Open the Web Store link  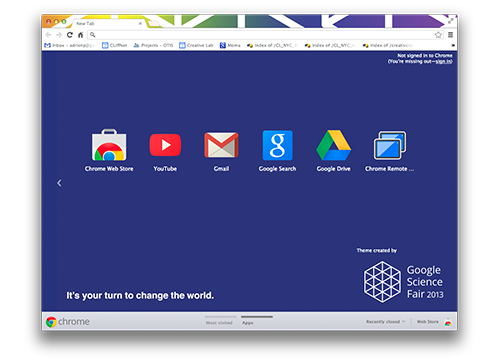point(428,322)
